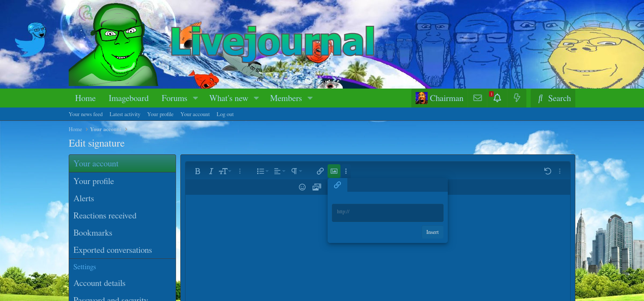The height and width of the screenshot is (301, 644).
Task: Go to Your account breadcrumb
Action: tap(106, 129)
